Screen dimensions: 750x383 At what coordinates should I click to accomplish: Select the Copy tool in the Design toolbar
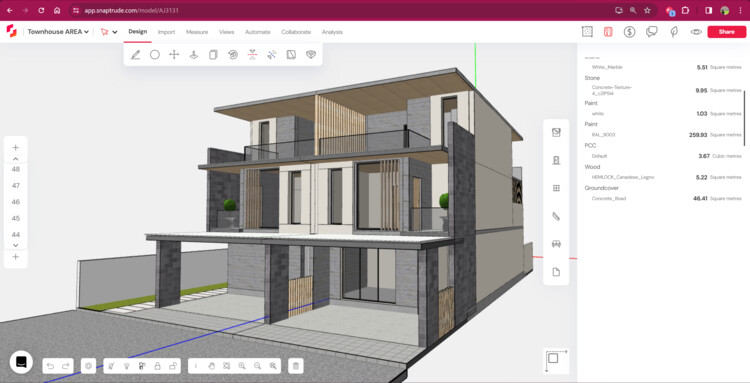click(x=213, y=55)
